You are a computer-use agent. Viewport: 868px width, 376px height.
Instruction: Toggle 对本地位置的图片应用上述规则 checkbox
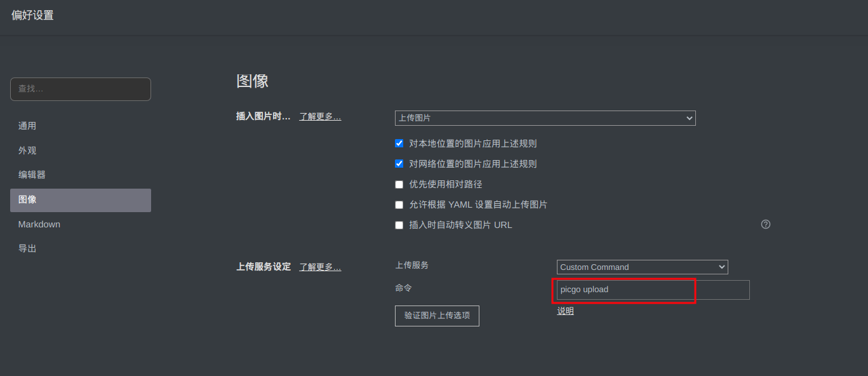tap(399, 144)
